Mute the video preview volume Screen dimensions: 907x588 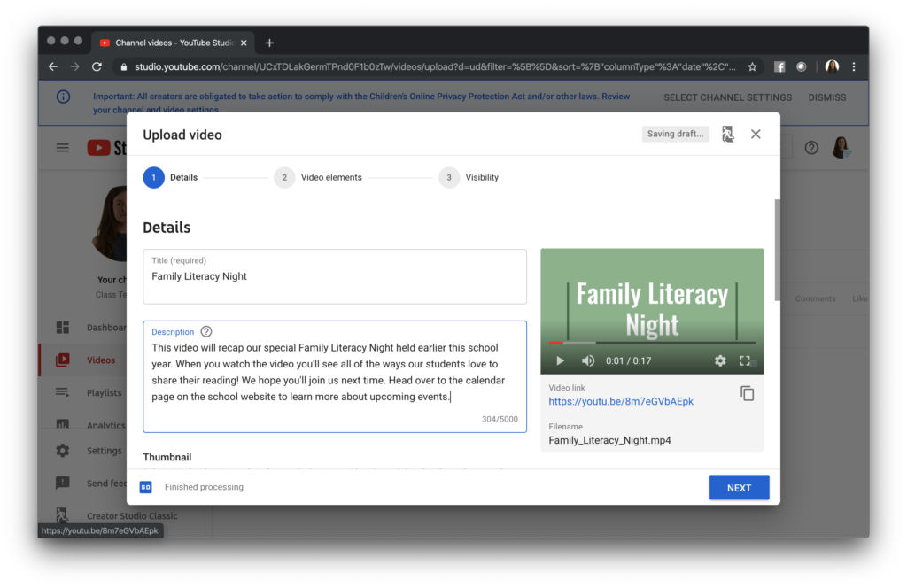(588, 360)
